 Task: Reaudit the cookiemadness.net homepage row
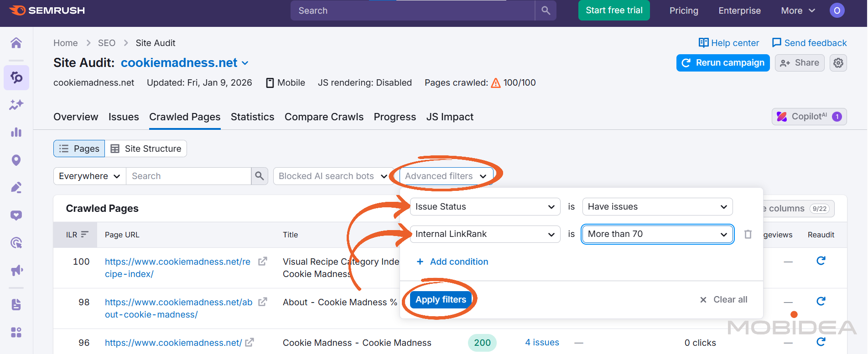pyautogui.click(x=821, y=342)
